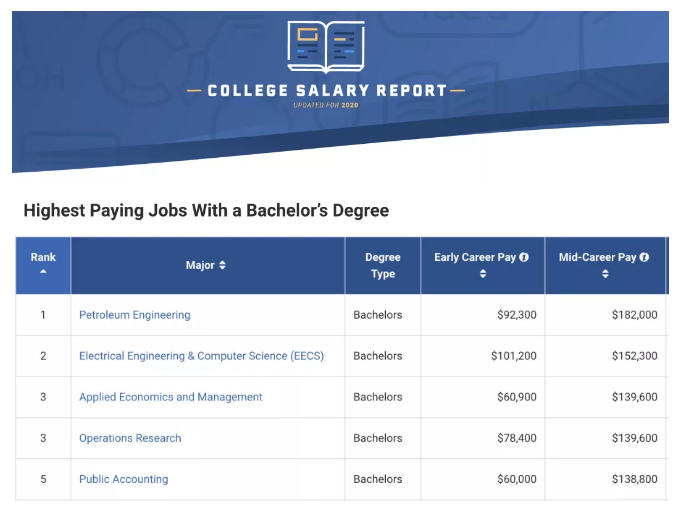Click the Updated for 2020 subtitle
Viewport: 690px width, 506px height.
pyautogui.click(x=326, y=105)
